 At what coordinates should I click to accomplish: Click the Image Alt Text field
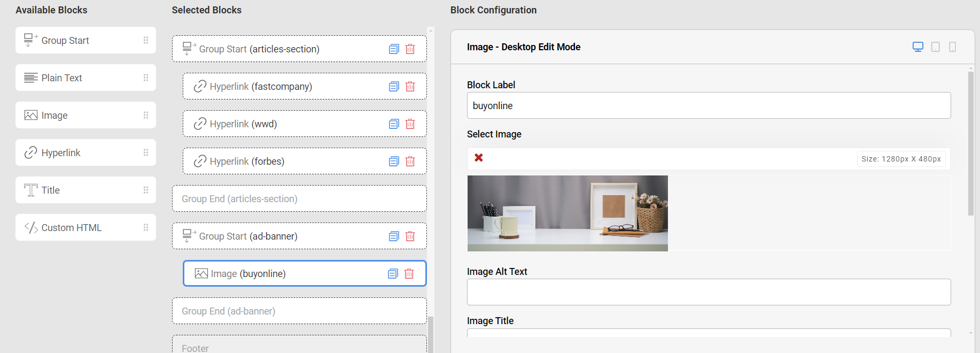[708, 292]
